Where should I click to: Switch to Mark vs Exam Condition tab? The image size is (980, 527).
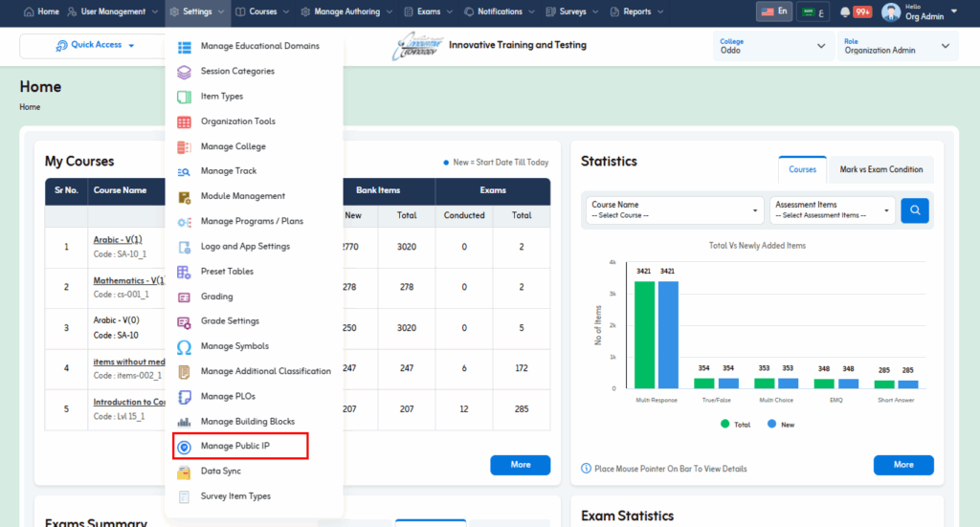(x=880, y=169)
